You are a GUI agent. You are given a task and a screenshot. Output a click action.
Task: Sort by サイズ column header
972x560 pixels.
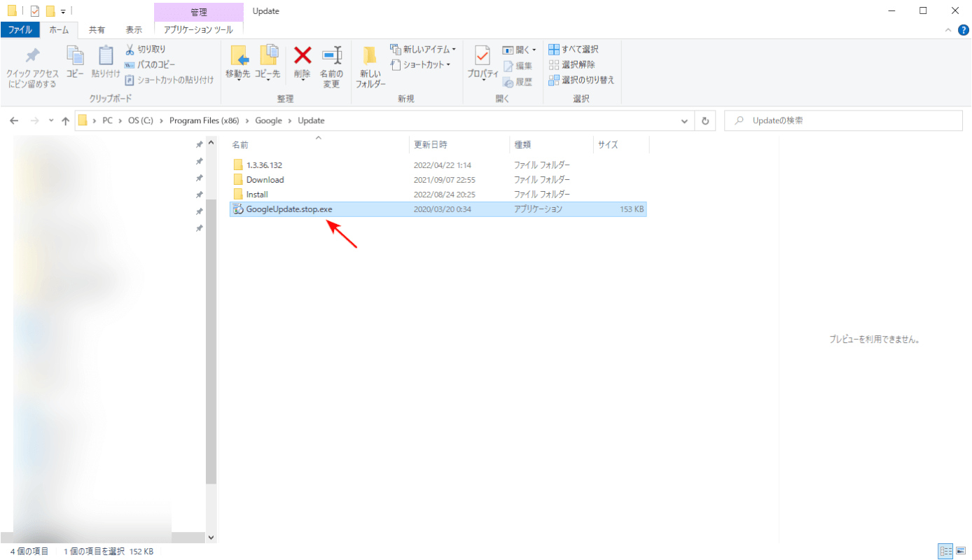coord(621,145)
